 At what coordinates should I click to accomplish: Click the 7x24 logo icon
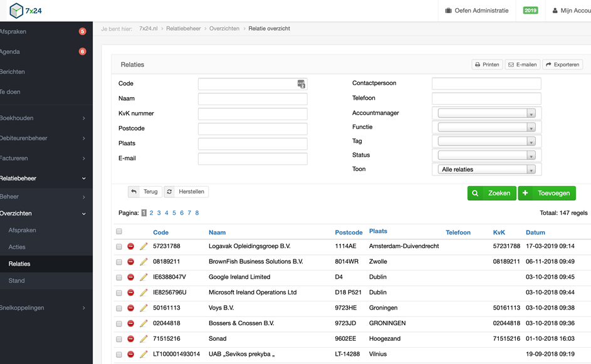[x=16, y=11]
